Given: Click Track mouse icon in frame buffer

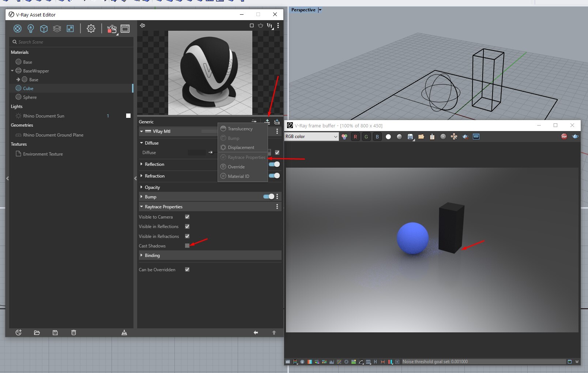Looking at the screenshot, I should 454,137.
